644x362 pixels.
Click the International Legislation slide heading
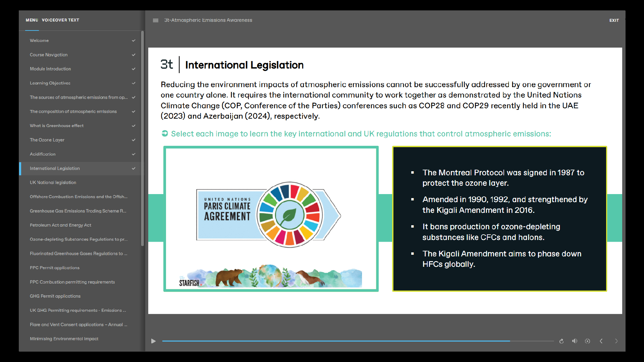(x=244, y=65)
